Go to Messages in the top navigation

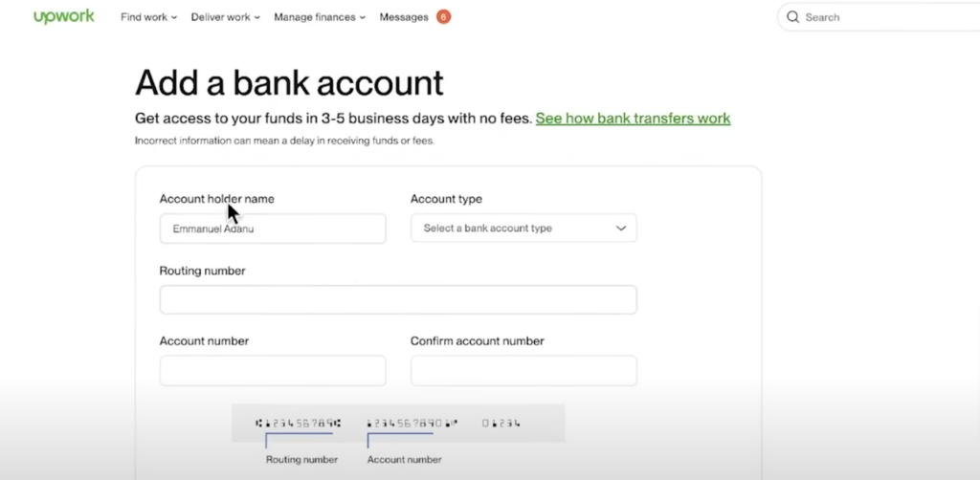point(404,17)
